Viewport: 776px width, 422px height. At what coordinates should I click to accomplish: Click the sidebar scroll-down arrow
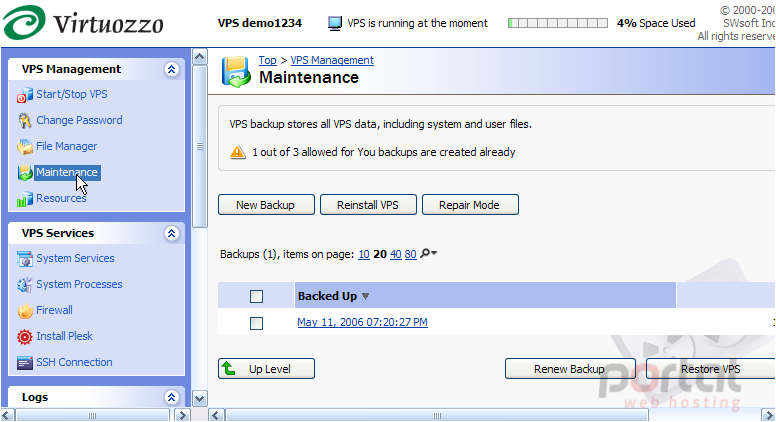coord(199,398)
